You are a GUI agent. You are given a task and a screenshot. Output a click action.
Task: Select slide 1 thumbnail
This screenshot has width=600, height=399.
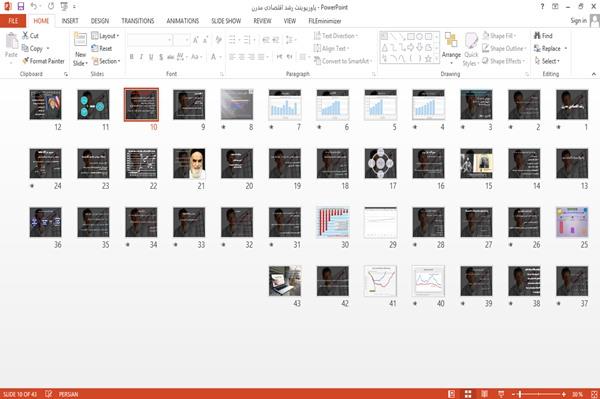click(x=572, y=104)
